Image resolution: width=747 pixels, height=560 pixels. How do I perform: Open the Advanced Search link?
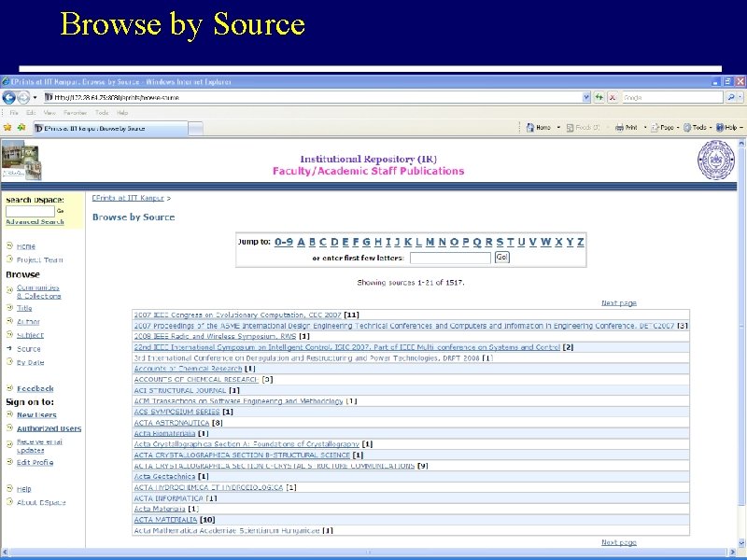35,222
